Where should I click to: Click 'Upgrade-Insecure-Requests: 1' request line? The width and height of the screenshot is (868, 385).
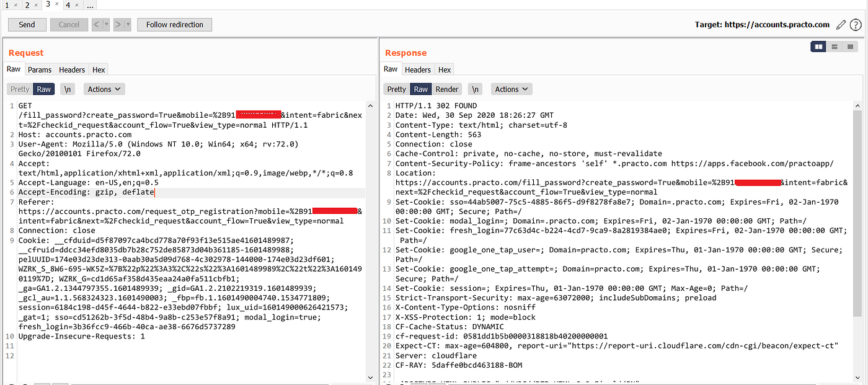point(82,337)
